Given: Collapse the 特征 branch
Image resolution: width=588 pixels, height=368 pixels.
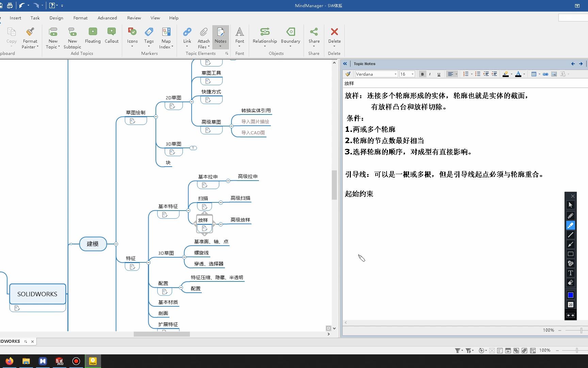Looking at the screenshot, I should [148, 262].
